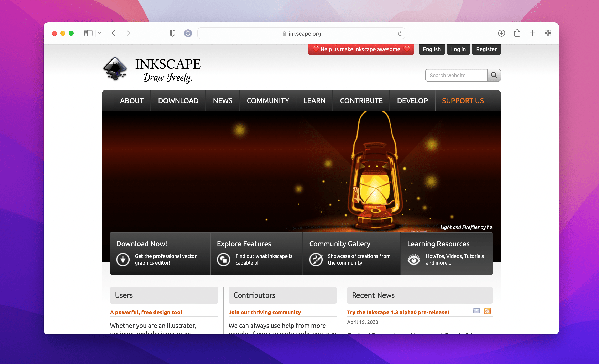This screenshot has width=599, height=364.
Task: Click the website search magnifier icon
Action: coord(494,75)
